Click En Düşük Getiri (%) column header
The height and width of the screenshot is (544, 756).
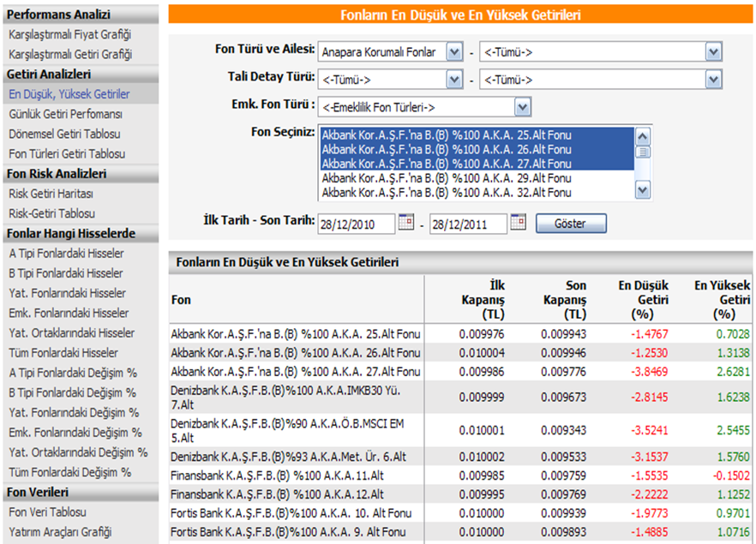[644, 300]
